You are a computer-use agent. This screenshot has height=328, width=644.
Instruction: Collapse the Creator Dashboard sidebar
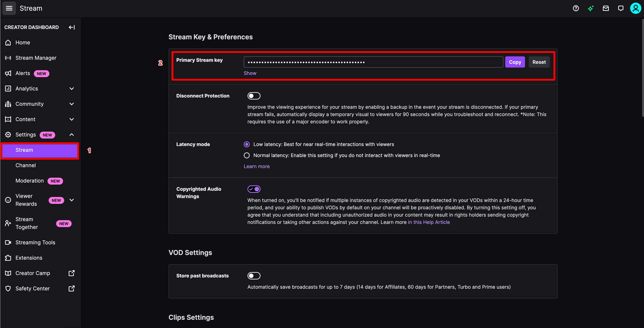pos(72,27)
